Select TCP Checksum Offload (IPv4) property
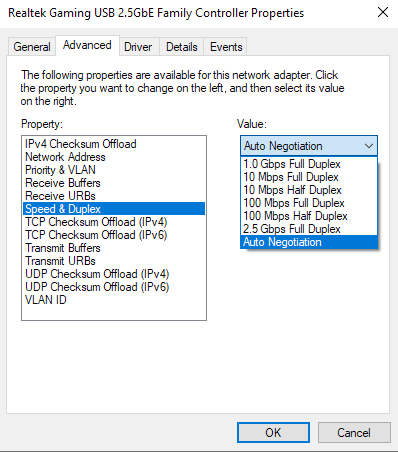The image size is (398, 452). click(x=114, y=222)
